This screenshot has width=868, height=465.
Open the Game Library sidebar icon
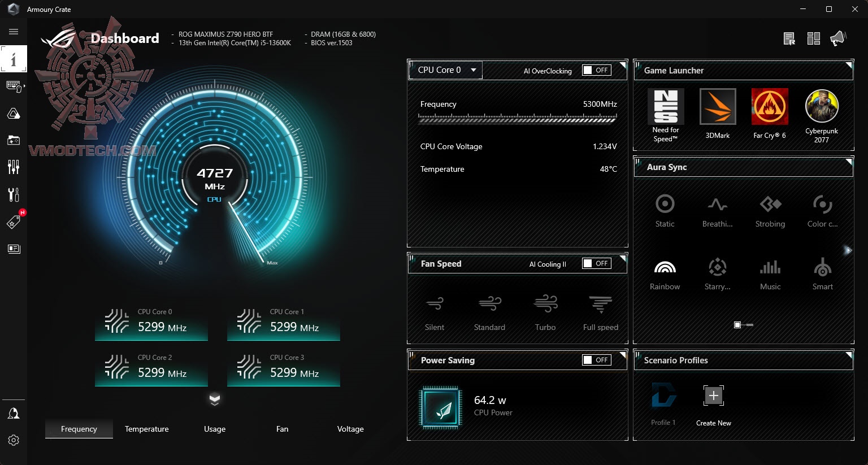(14, 140)
